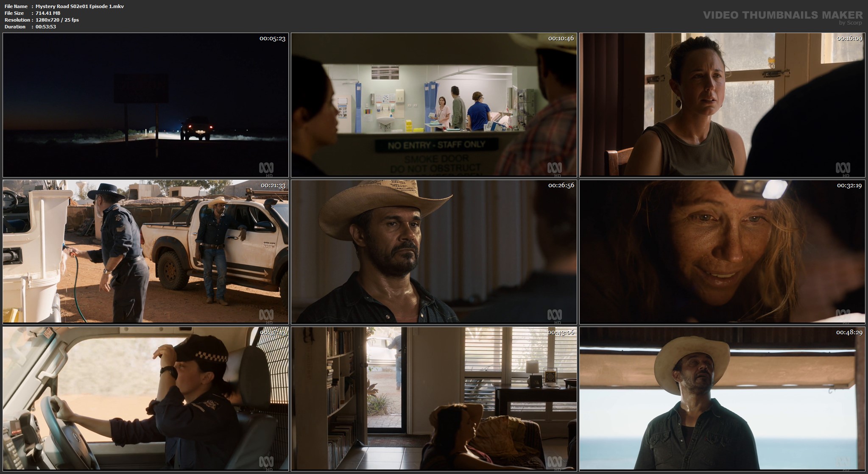
Task: Select the 00:26:56 cowboy hat close-up thumbnail
Action: [x=434, y=252]
